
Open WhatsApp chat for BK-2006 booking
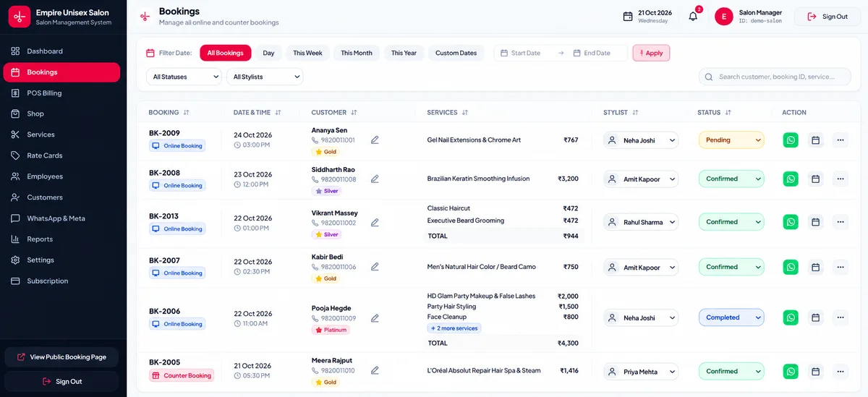pos(791,317)
